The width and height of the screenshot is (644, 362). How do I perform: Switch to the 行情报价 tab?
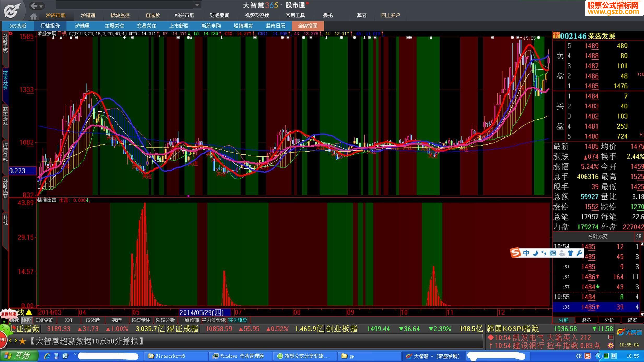50,26
